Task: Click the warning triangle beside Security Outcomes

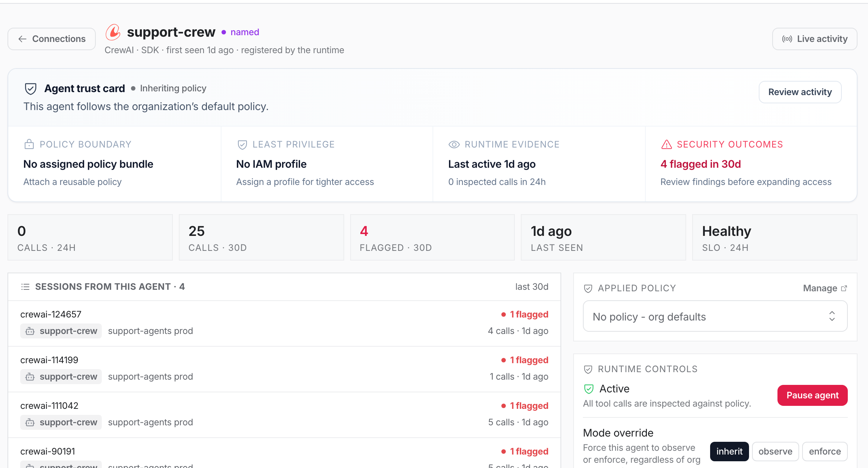Action: pos(667,145)
